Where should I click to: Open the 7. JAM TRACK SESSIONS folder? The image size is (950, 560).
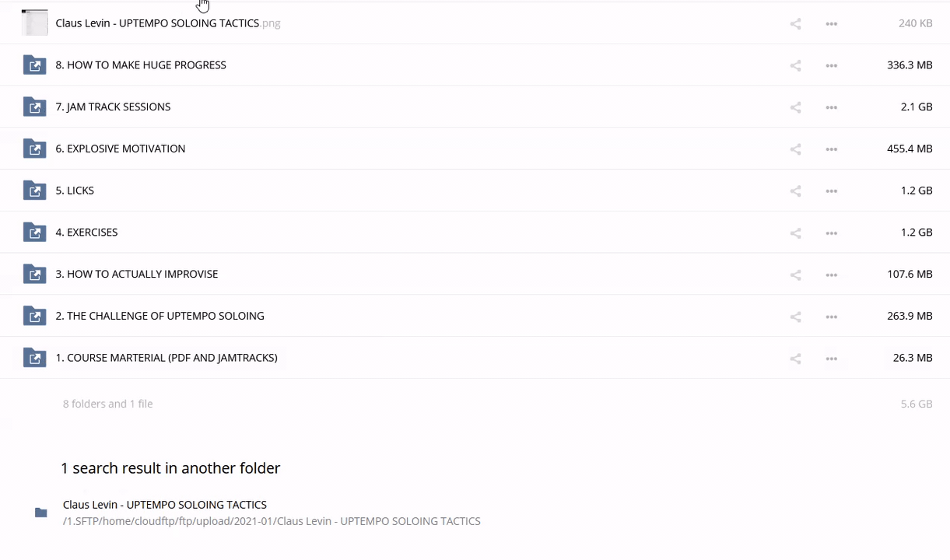pyautogui.click(x=113, y=107)
